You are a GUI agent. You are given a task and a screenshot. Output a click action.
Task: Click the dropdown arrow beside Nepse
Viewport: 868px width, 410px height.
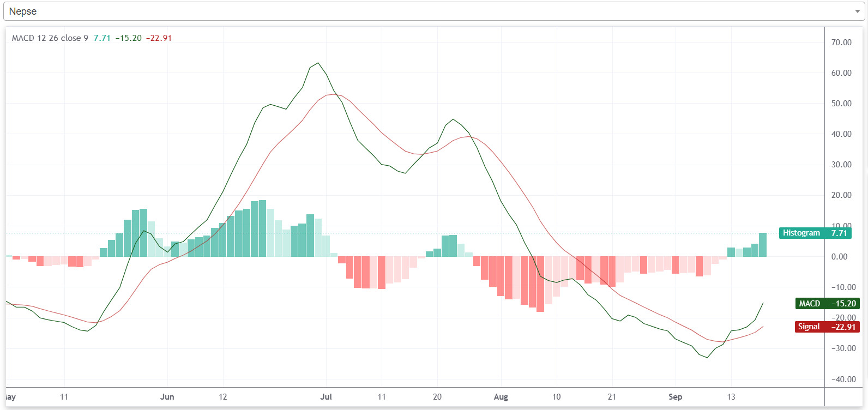857,11
